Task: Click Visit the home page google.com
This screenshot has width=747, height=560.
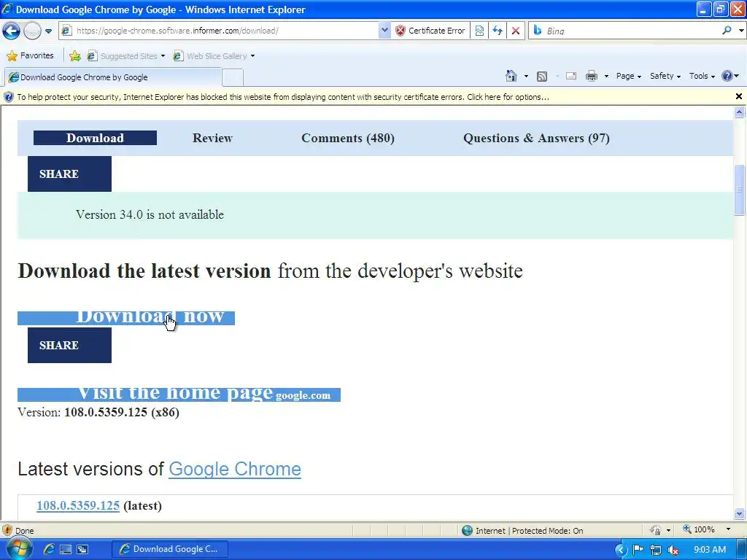Action: pyautogui.click(x=179, y=394)
